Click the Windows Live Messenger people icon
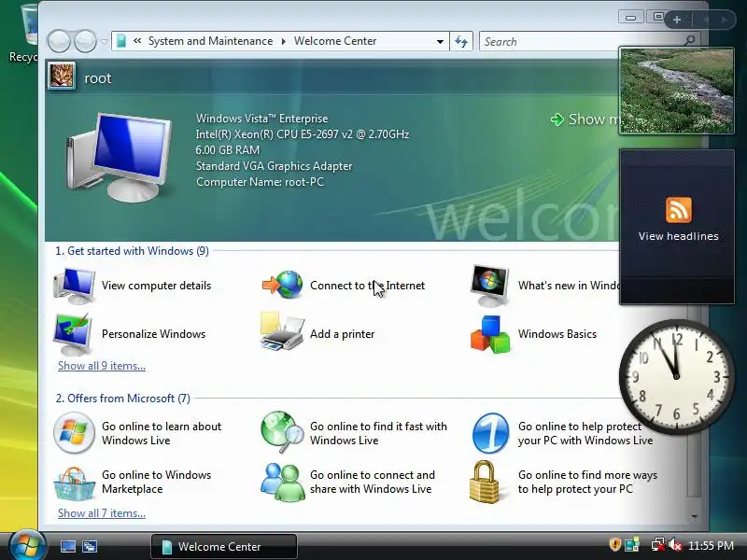The height and width of the screenshot is (560, 747). click(283, 482)
